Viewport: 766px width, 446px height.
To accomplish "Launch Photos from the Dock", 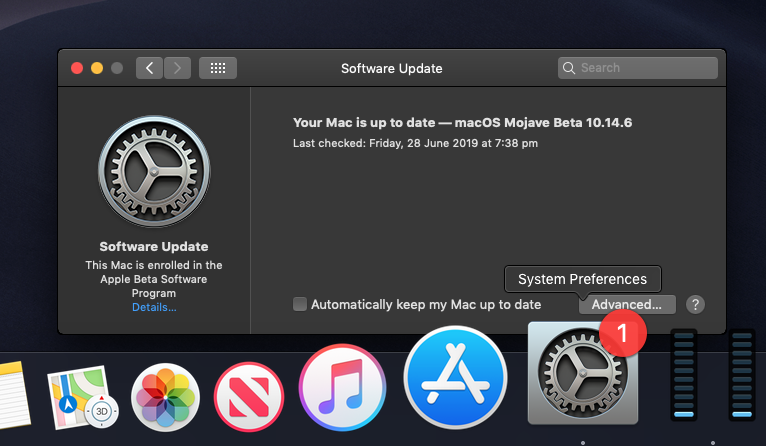I will (166, 397).
